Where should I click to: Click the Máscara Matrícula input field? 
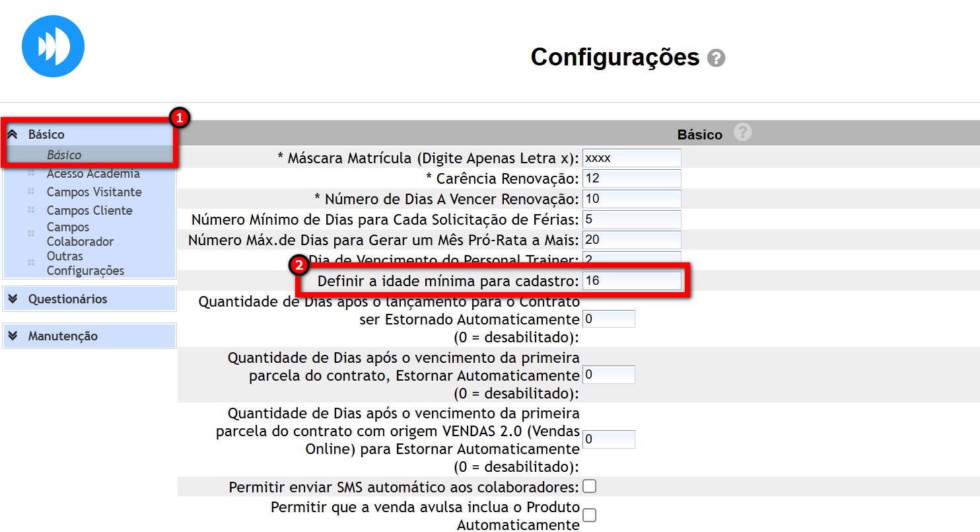tap(631, 158)
